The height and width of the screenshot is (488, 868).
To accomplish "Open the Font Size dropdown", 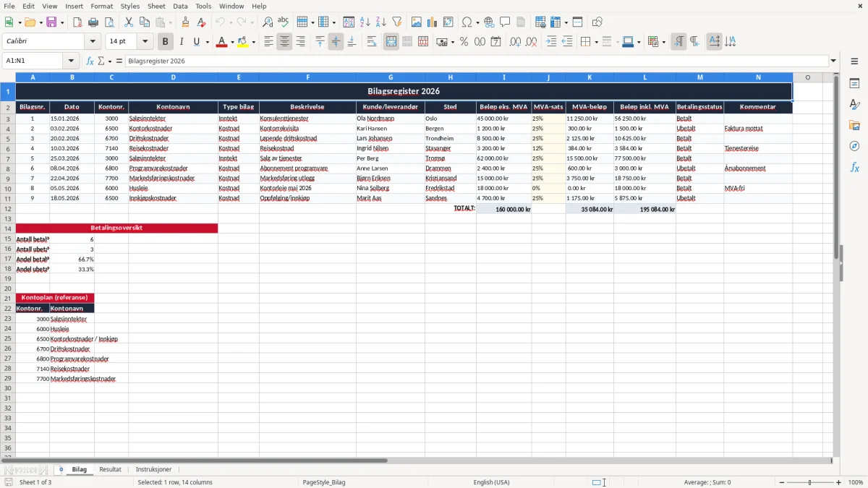I will pos(145,42).
